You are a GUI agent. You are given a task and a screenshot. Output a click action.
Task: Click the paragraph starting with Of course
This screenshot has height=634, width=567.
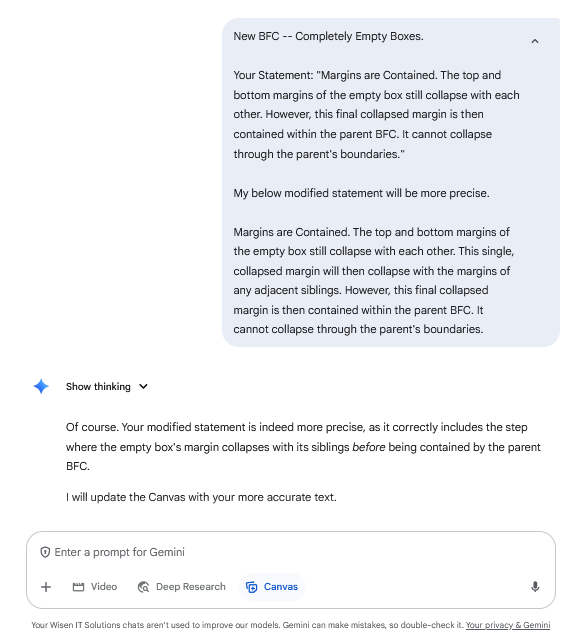tap(303, 447)
